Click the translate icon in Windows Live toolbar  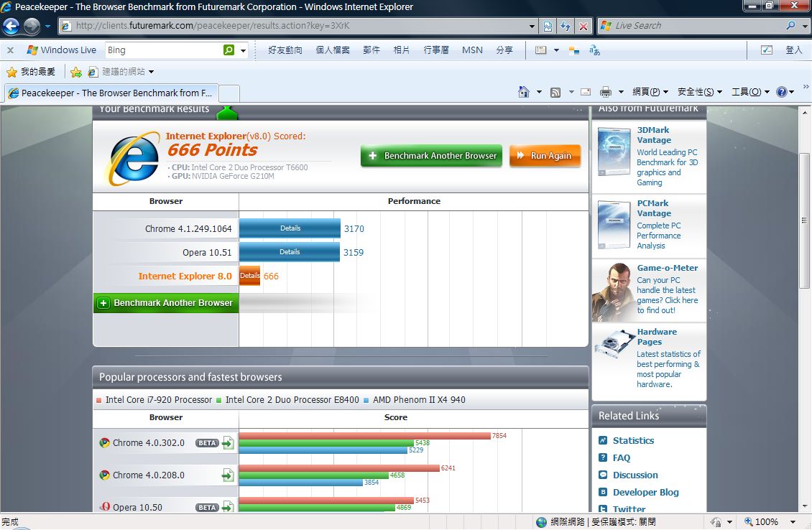(x=594, y=50)
